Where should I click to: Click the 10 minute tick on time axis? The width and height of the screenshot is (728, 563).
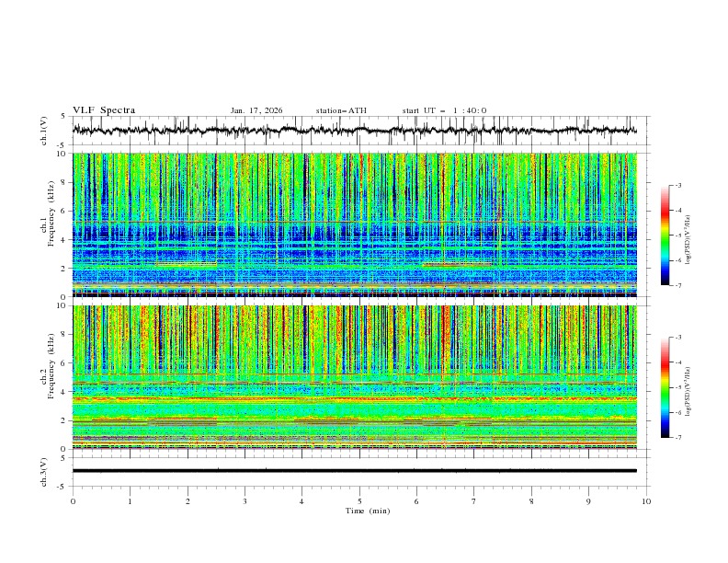646,500
